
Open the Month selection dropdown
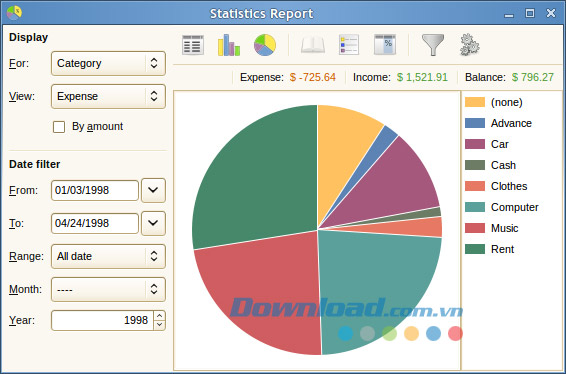coord(108,290)
